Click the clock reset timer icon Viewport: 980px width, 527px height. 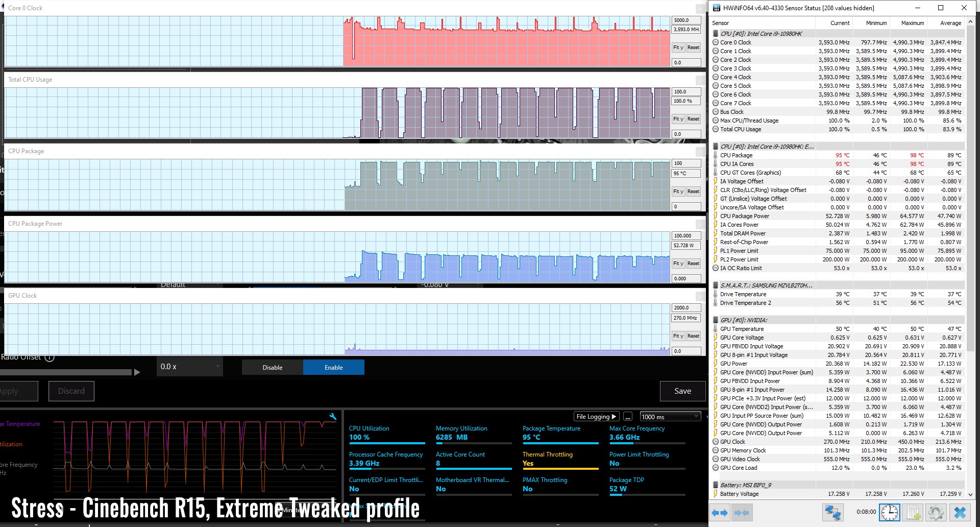[890, 512]
